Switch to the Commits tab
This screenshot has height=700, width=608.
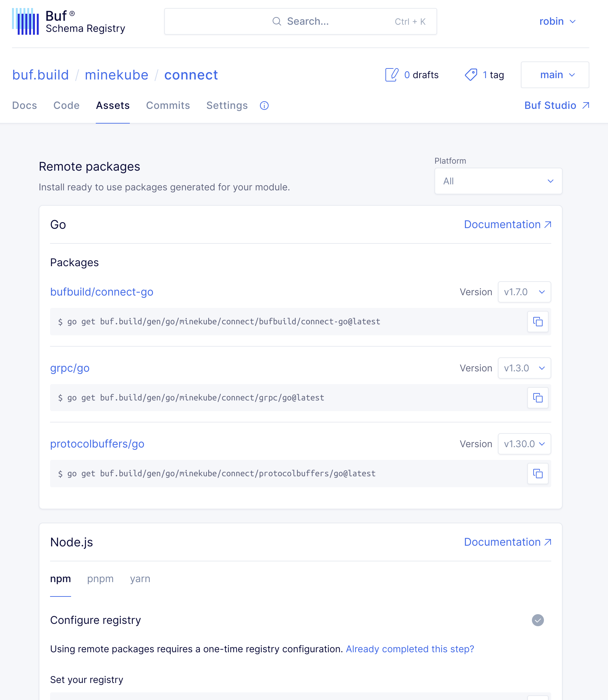[168, 106]
